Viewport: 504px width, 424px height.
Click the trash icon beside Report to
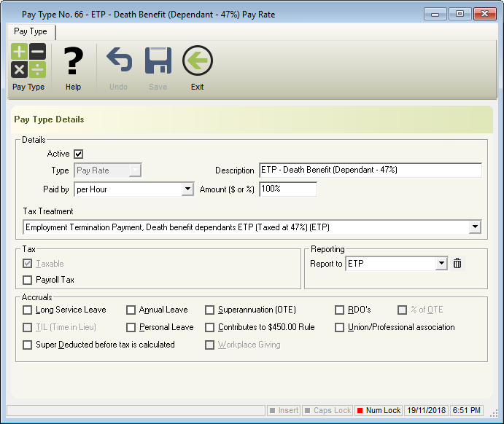(457, 264)
